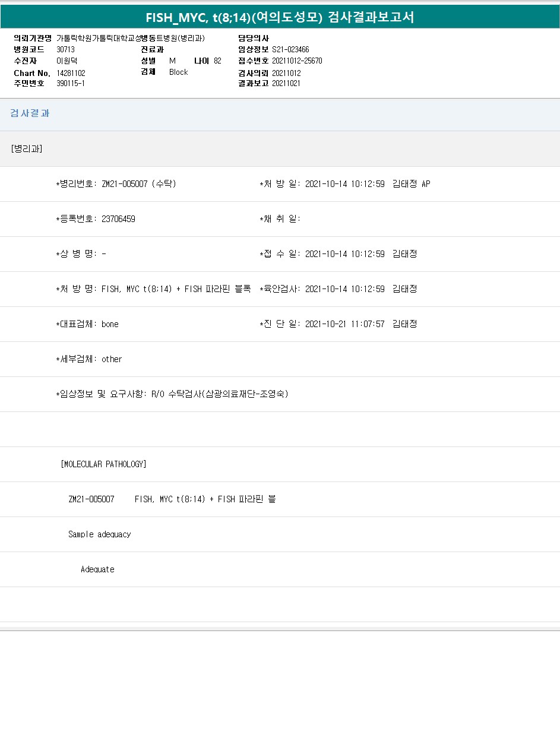Click the report title FISH_MYC, t(8;14) header
The height and width of the screenshot is (732, 560).
pyautogui.click(x=280, y=17)
